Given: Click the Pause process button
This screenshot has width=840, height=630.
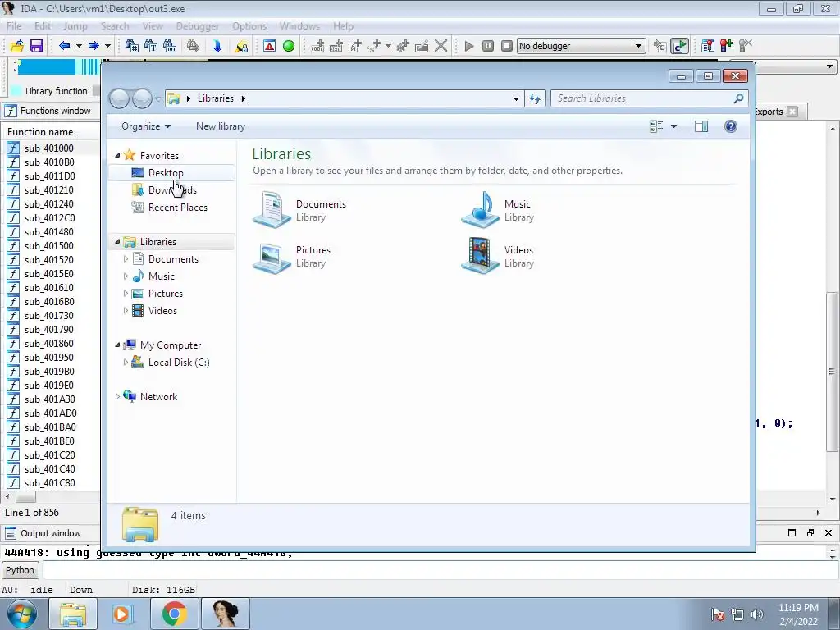Looking at the screenshot, I should point(487,46).
